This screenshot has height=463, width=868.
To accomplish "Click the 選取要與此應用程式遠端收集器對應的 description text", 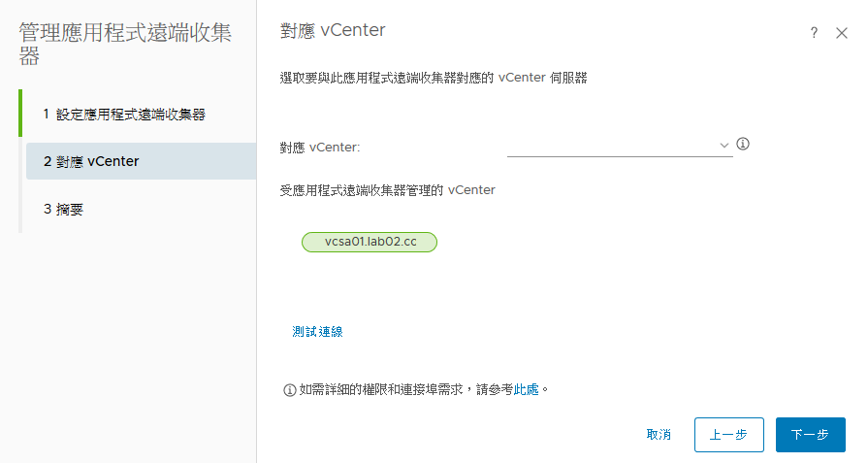I will tap(386, 78).
